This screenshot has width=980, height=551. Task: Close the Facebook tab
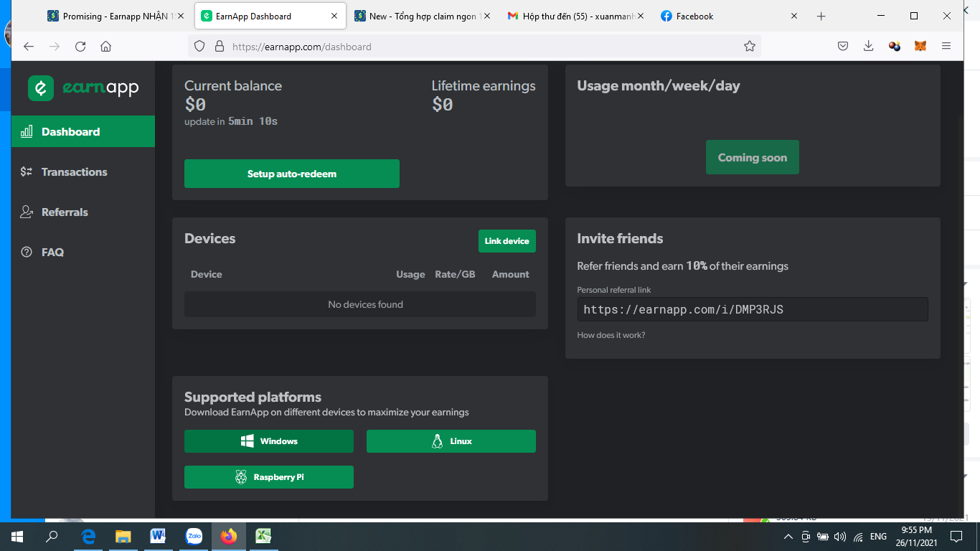pyautogui.click(x=794, y=16)
